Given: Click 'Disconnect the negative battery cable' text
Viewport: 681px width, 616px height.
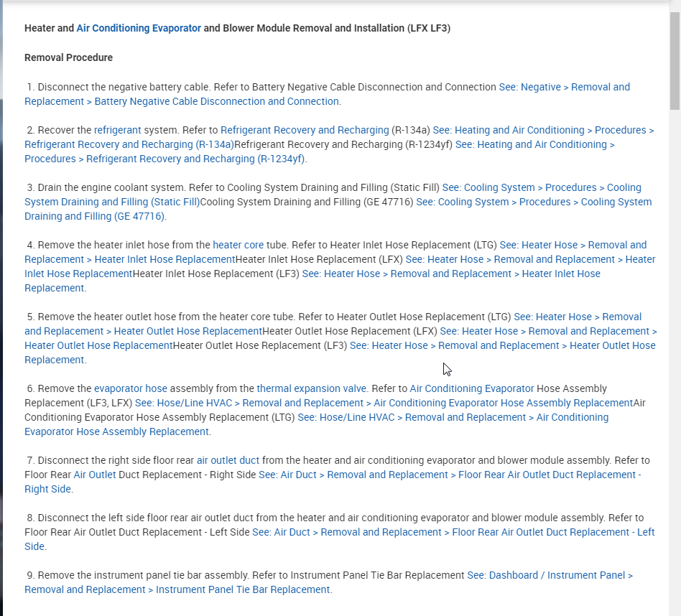Looking at the screenshot, I should click(x=124, y=88).
